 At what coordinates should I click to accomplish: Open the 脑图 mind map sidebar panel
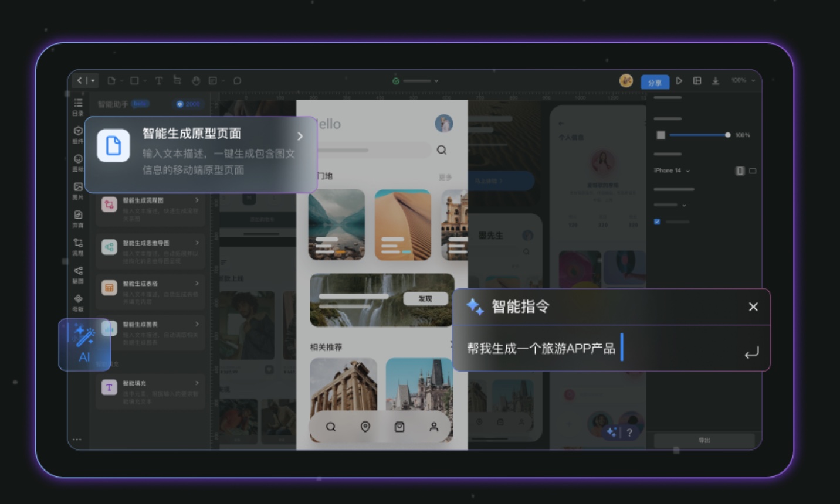[78, 275]
